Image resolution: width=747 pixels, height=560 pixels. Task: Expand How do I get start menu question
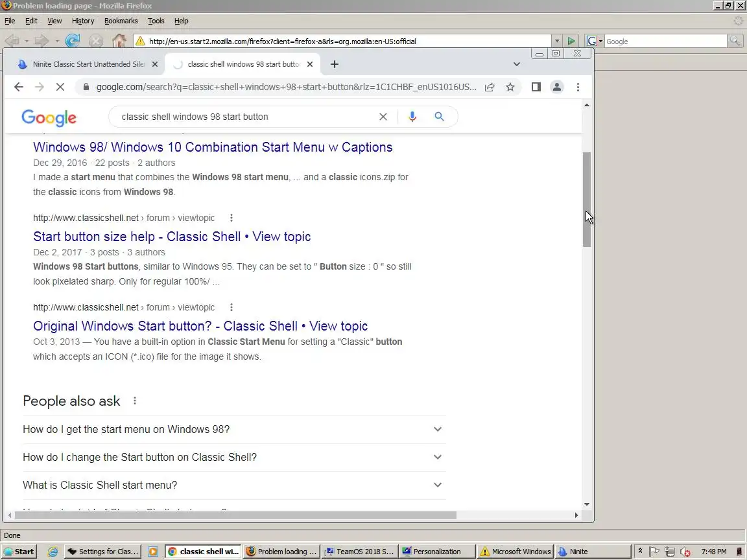(233, 430)
